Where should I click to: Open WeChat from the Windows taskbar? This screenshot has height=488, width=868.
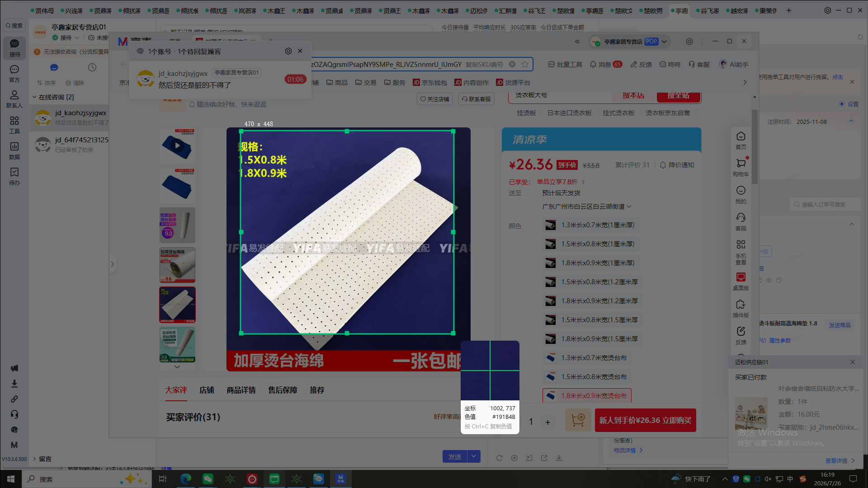tap(208, 479)
